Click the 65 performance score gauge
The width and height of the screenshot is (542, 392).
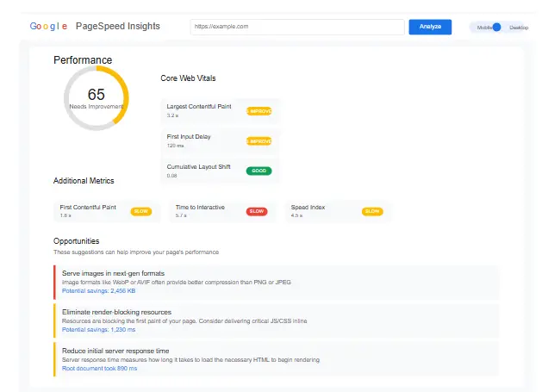97,98
